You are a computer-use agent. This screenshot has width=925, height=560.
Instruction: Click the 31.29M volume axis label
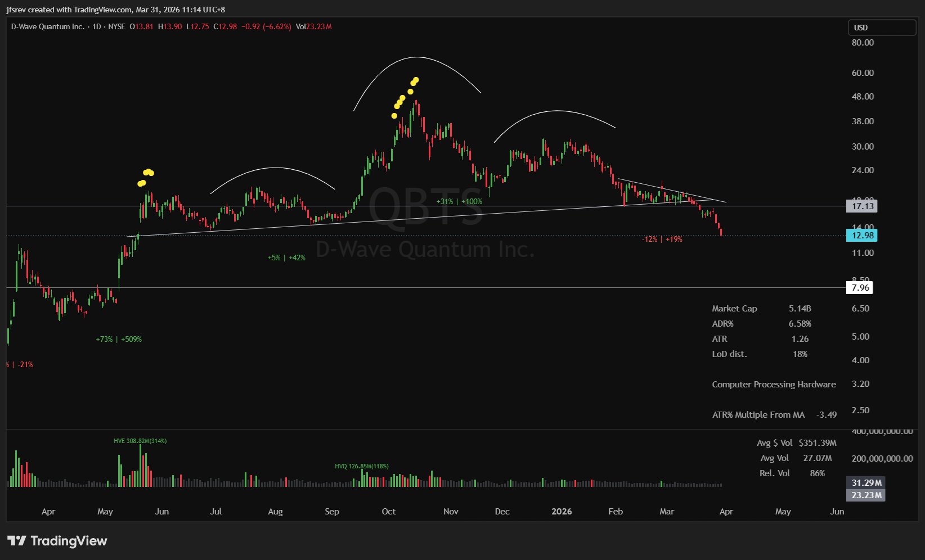[866, 483]
